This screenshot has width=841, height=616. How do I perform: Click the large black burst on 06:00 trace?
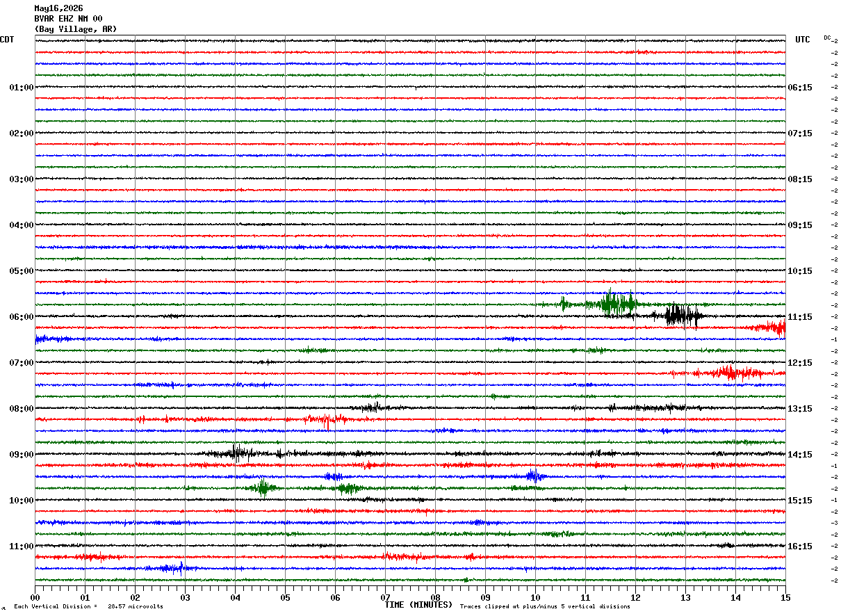coord(682,316)
